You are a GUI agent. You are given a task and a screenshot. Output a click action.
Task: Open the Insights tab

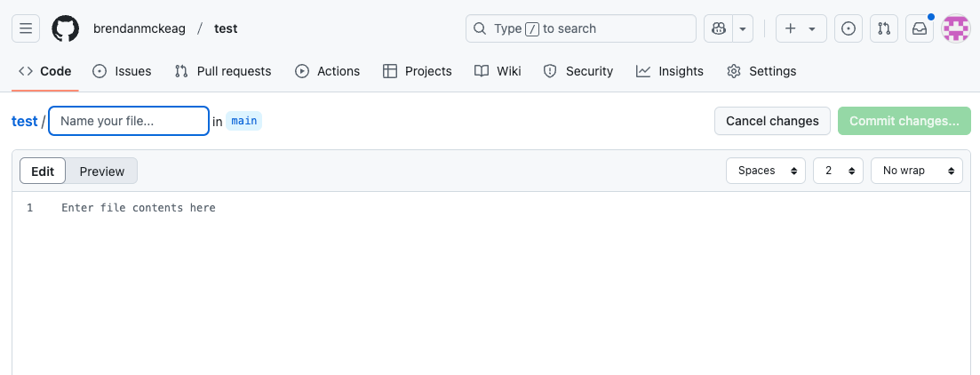pyautogui.click(x=670, y=71)
